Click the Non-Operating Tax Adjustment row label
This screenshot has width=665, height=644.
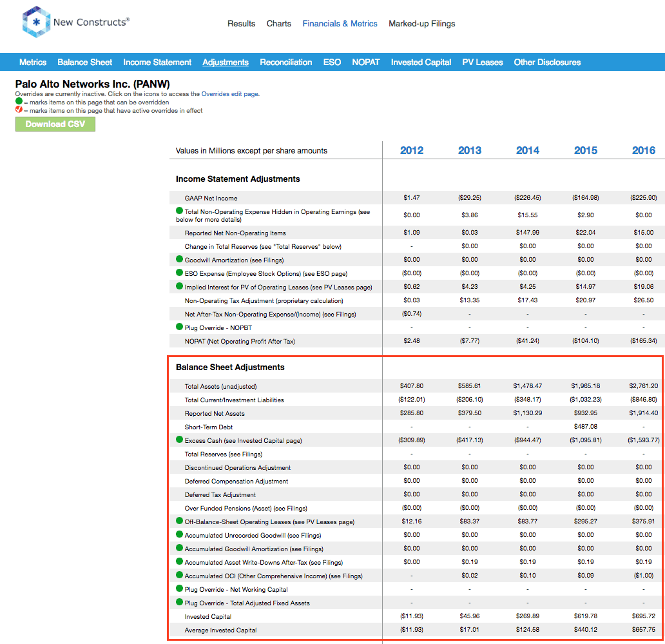(264, 301)
